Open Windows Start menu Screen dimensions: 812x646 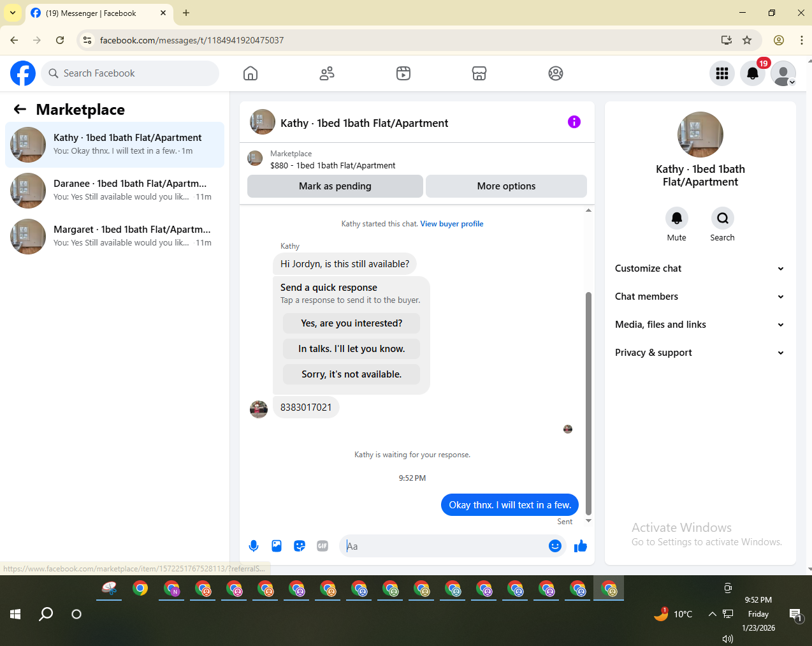(15, 614)
